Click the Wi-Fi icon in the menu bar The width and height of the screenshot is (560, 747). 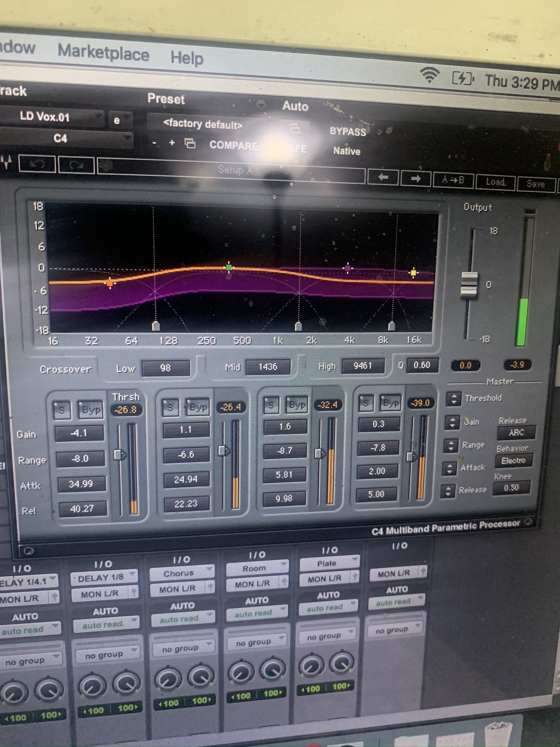tap(430, 74)
